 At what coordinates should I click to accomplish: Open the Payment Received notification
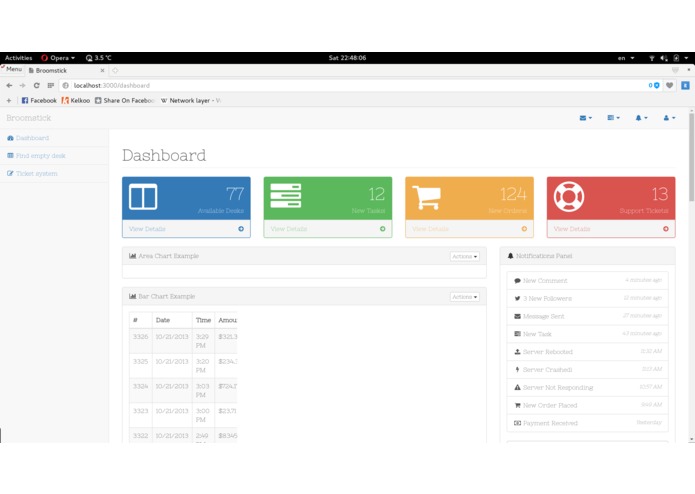pyautogui.click(x=587, y=423)
